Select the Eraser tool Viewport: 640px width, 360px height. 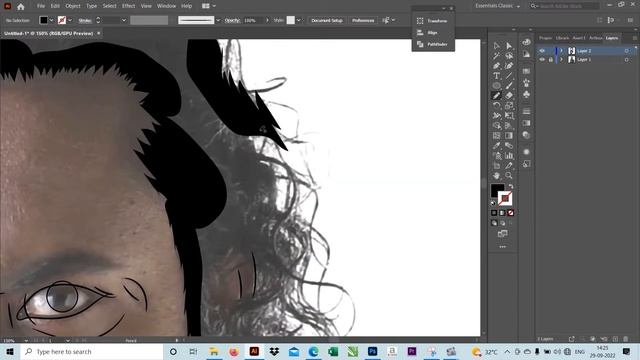coord(509,96)
